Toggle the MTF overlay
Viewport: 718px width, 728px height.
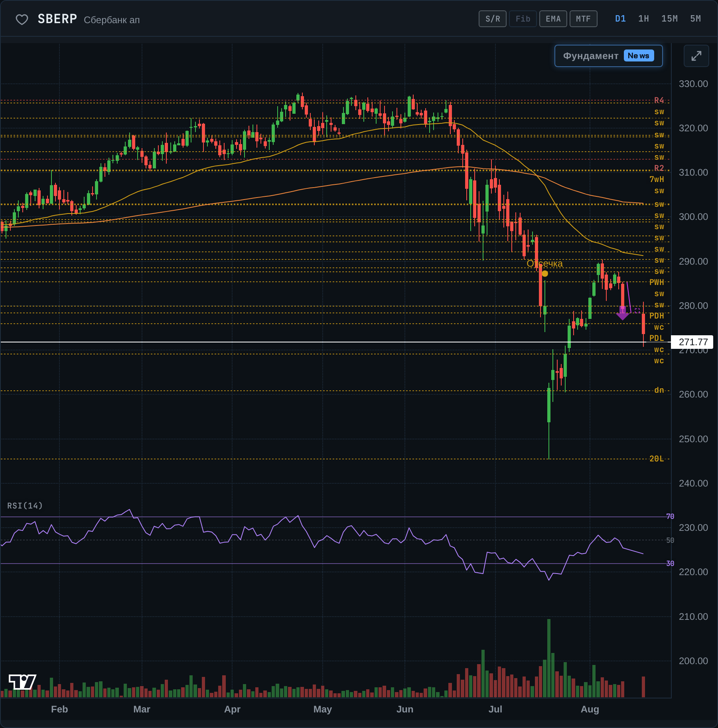[584, 19]
